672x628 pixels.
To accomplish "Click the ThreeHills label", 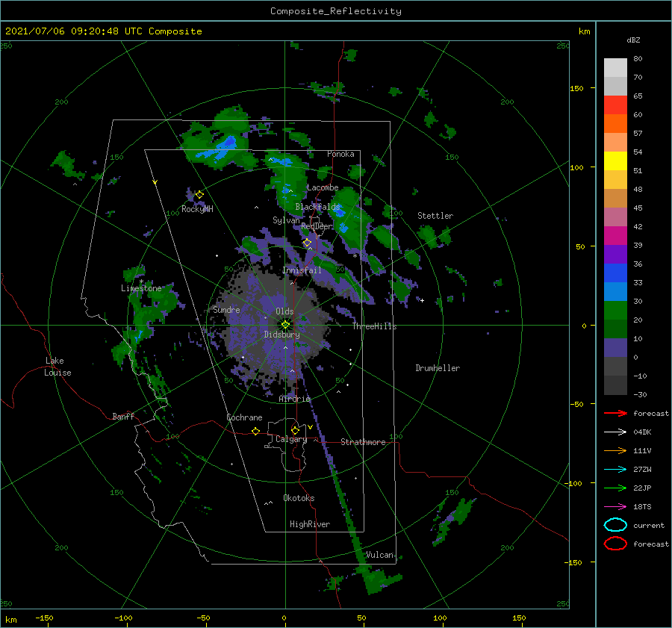I will [375, 326].
